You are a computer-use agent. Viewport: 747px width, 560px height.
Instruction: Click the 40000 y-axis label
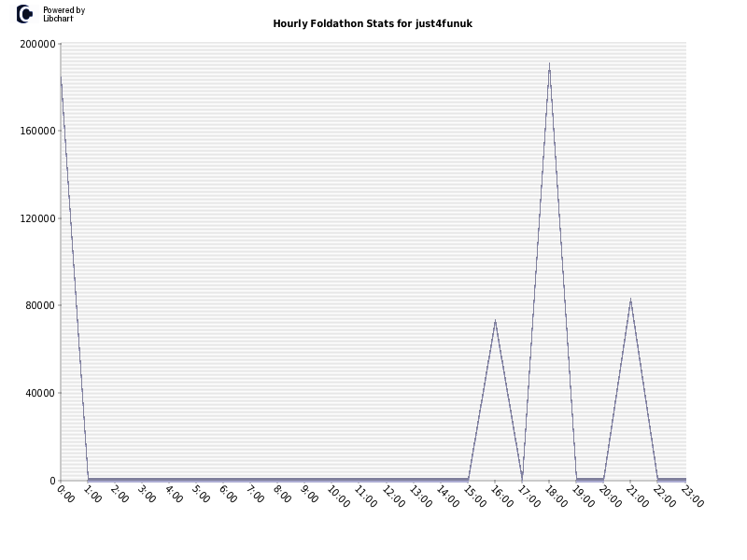coord(40,393)
